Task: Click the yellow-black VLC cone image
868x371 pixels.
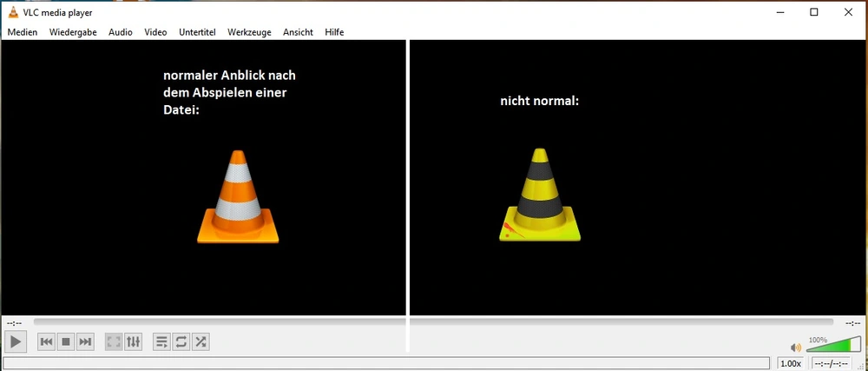Action: pos(540,195)
